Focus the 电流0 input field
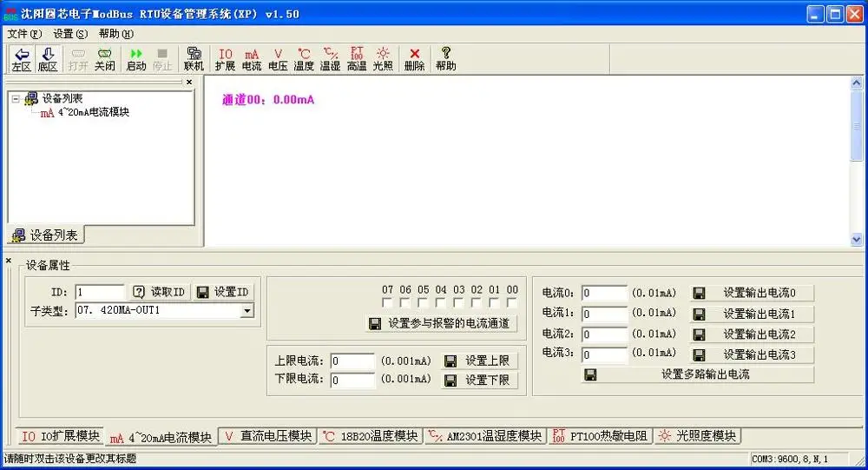The width and height of the screenshot is (868, 470). [604, 293]
